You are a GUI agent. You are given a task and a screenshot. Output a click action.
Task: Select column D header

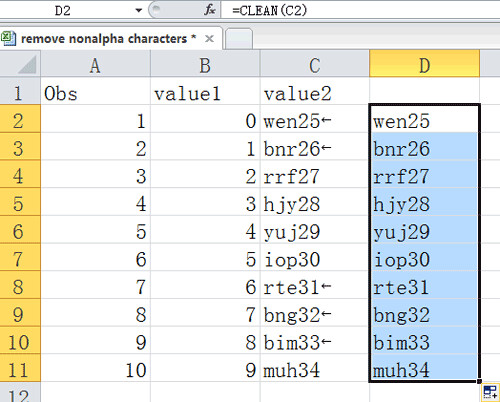point(424,65)
